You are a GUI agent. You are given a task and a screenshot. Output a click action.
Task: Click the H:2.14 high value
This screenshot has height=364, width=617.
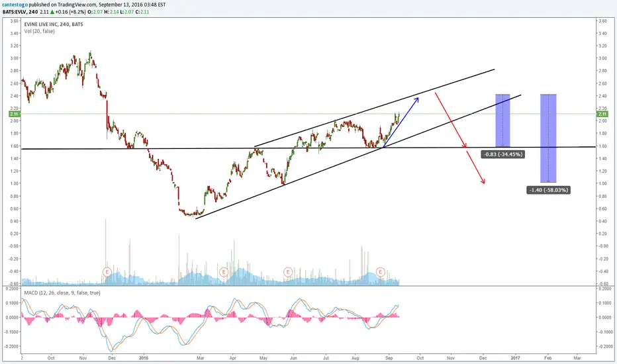point(112,12)
